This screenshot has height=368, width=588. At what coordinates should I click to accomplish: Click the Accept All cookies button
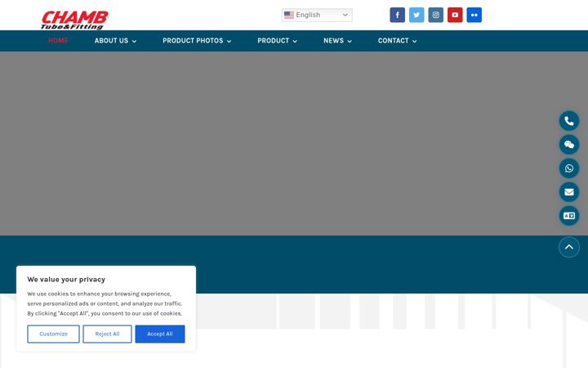pyautogui.click(x=160, y=334)
